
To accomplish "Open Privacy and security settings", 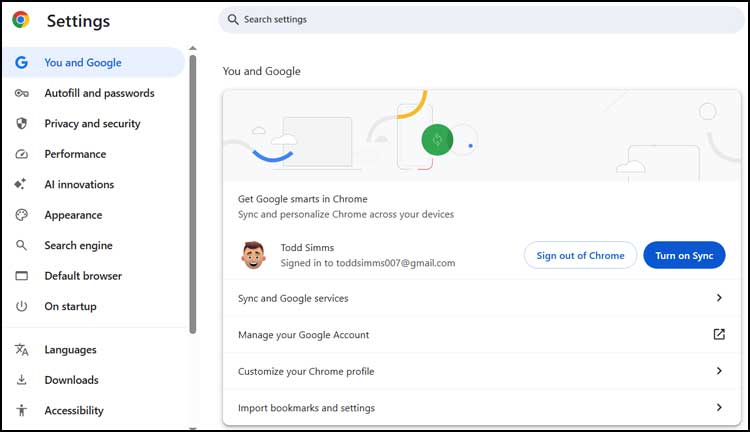I will click(93, 123).
